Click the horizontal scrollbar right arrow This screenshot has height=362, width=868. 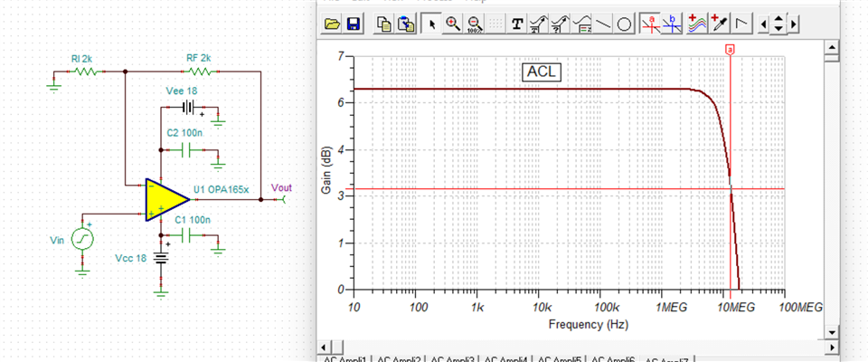[x=830, y=347]
